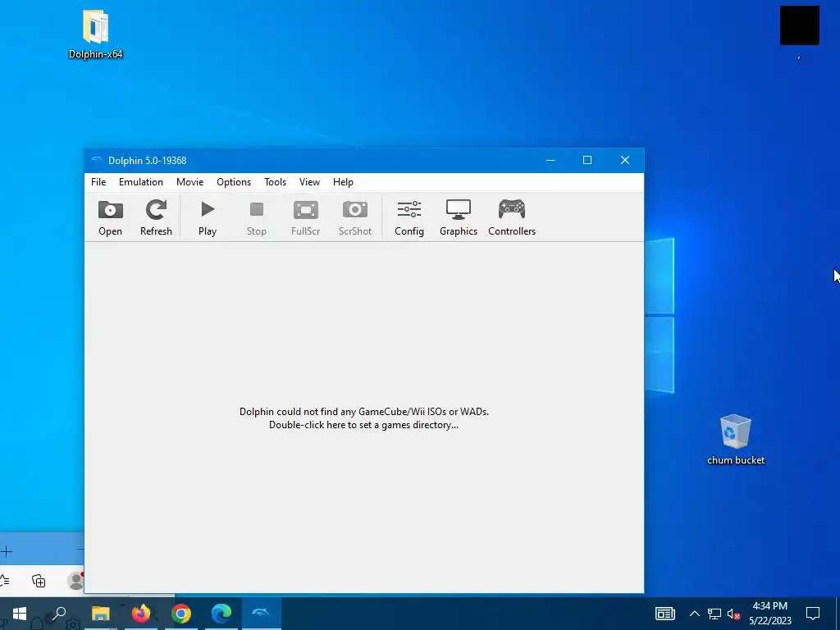This screenshot has height=630, width=840.
Task: Click the taskbar search magnifier icon
Action: pos(59,614)
